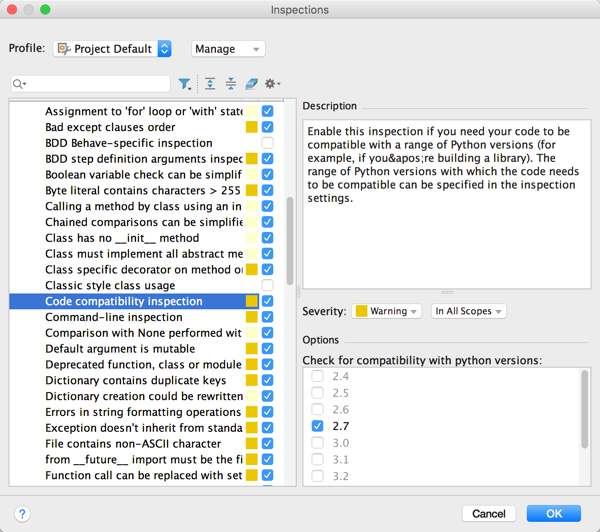Click the Project Default profile icon
The width and height of the screenshot is (600, 532).
pos(63,48)
